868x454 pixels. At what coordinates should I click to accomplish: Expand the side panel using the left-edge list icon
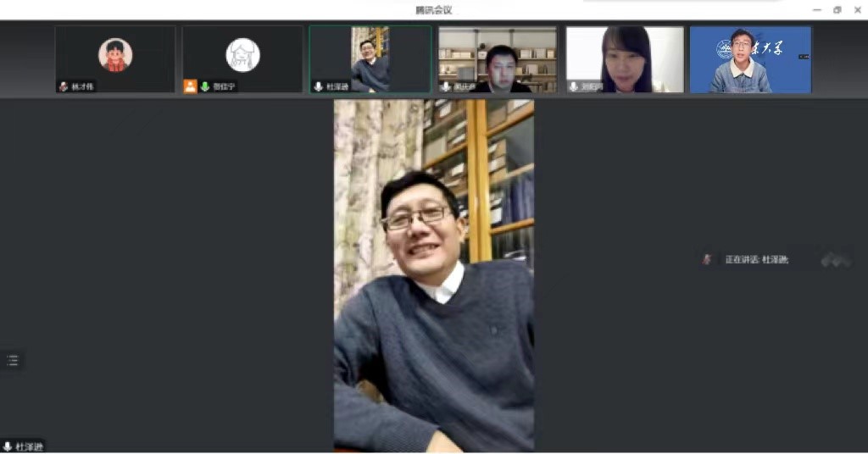coord(13,360)
